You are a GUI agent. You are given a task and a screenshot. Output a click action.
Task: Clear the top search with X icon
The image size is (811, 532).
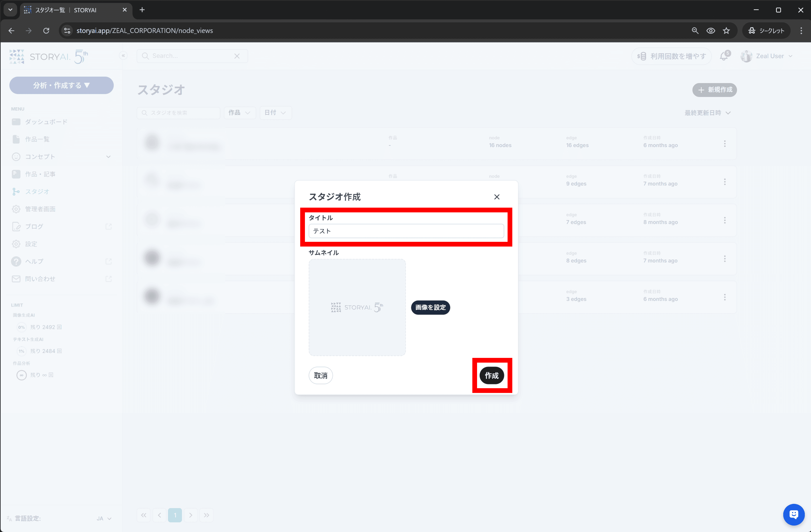[x=237, y=56]
